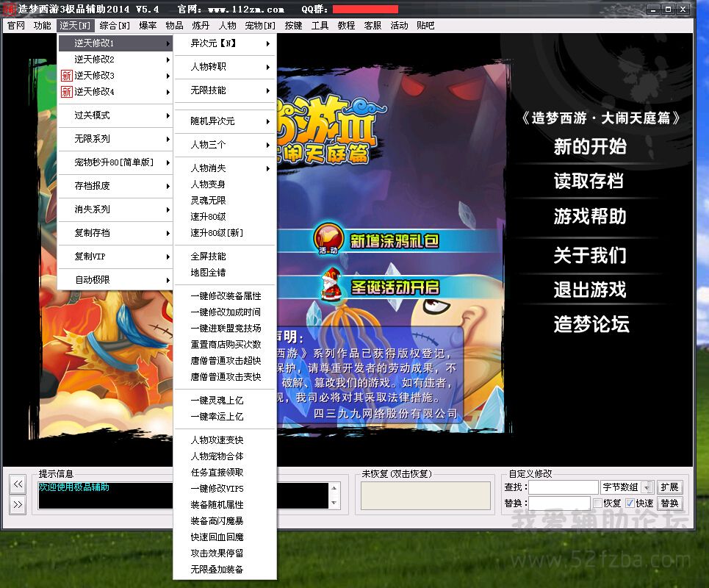
Task: Click the 扩展 button
Action: [669, 487]
